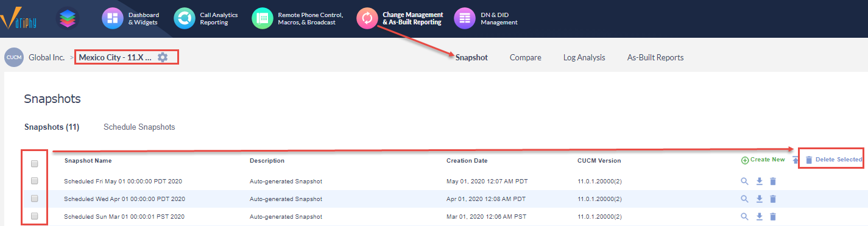This screenshot has height=226, width=868.
Task: Open Change Management circular arrows icon
Action: (367, 18)
